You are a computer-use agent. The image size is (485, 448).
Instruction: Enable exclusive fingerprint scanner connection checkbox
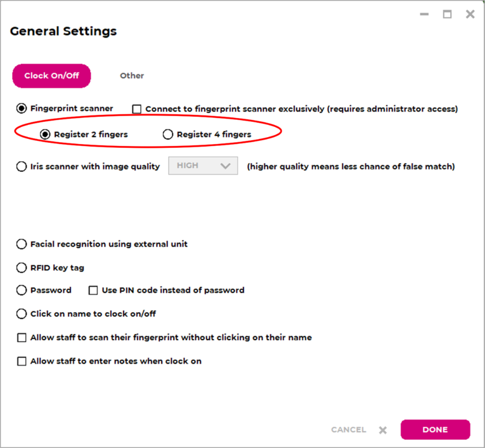tap(137, 109)
